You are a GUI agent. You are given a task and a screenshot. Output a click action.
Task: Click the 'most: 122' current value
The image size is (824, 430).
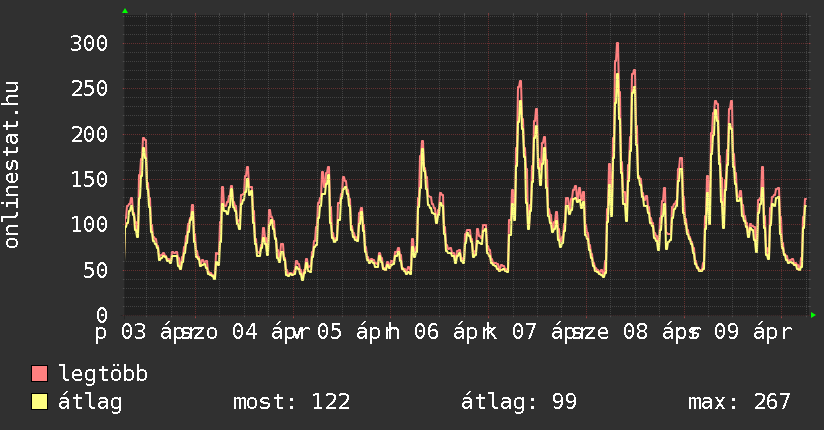tap(291, 402)
